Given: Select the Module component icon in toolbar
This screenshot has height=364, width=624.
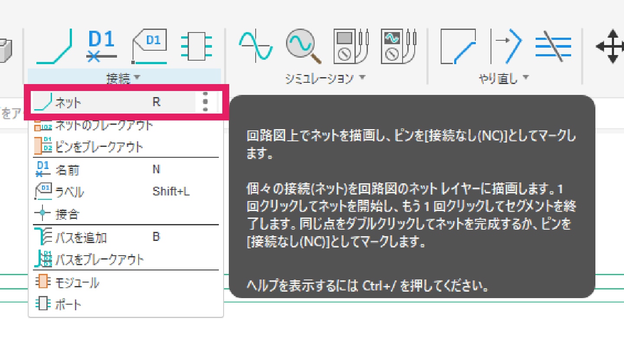Looking at the screenshot, I should [196, 46].
